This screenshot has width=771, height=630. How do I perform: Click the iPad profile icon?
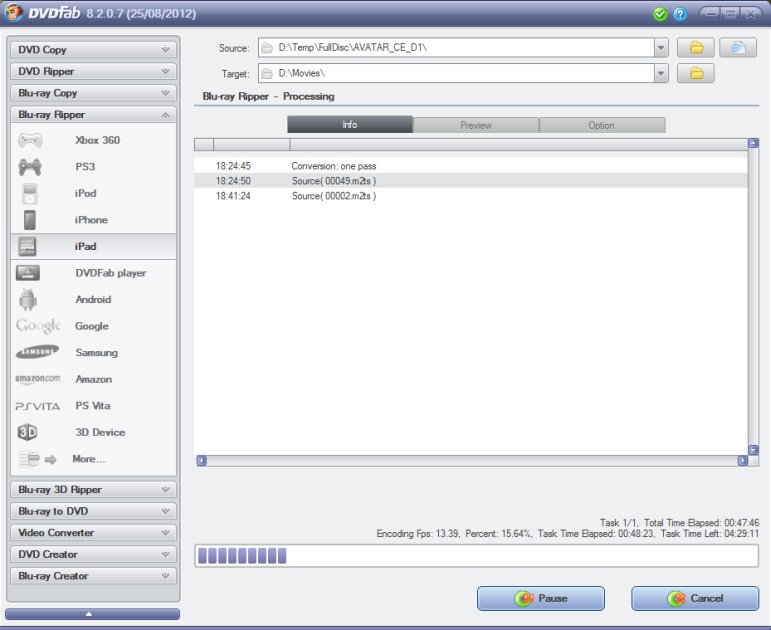point(27,246)
